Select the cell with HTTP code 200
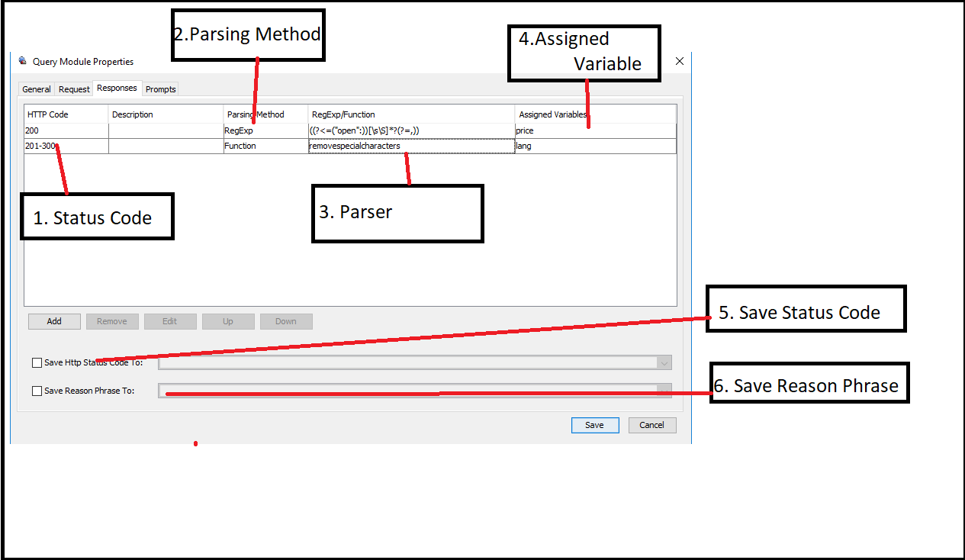This screenshot has width=965, height=560. [x=66, y=130]
